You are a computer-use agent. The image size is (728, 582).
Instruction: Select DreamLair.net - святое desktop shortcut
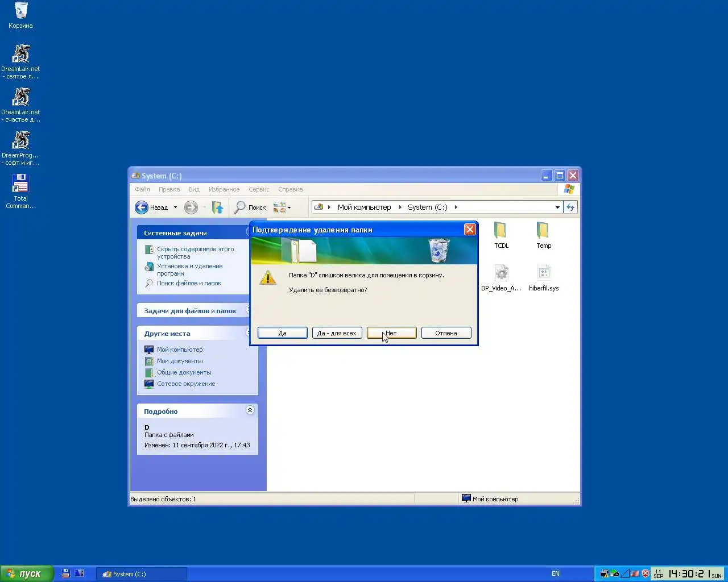20,62
